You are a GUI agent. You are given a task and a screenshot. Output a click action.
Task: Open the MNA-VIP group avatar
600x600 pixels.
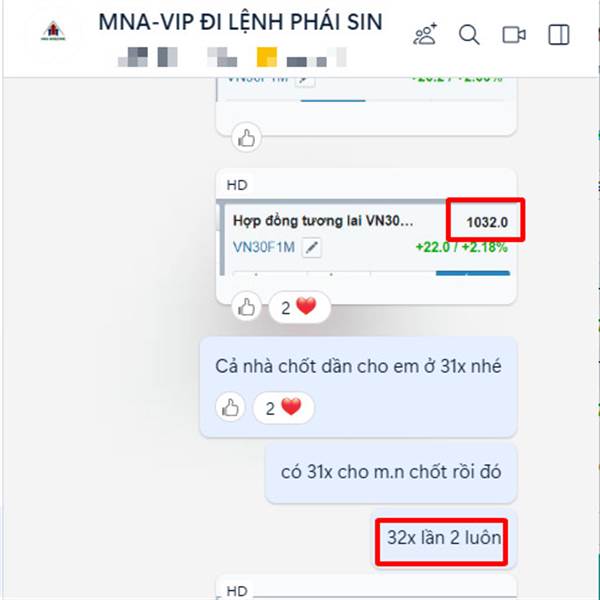point(53,31)
